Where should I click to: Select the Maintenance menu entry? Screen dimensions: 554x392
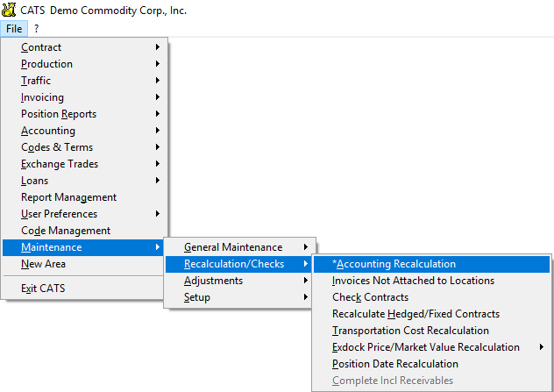click(x=82, y=247)
